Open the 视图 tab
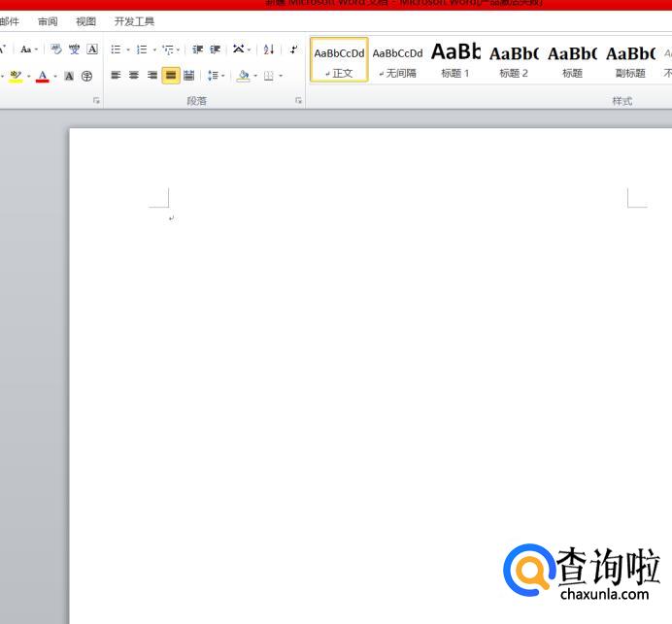 (86, 21)
